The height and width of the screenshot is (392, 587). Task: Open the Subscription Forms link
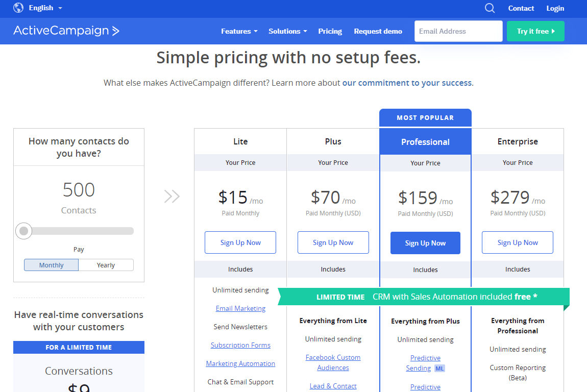point(240,345)
